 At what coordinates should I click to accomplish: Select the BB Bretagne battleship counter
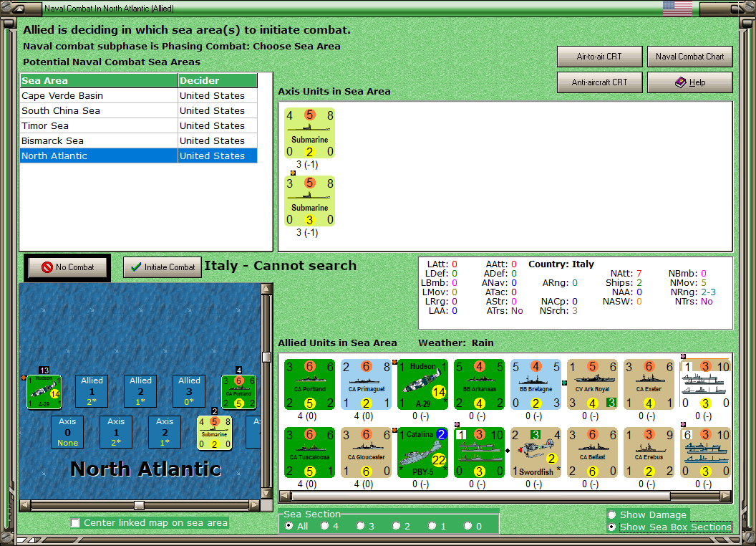[x=535, y=384]
